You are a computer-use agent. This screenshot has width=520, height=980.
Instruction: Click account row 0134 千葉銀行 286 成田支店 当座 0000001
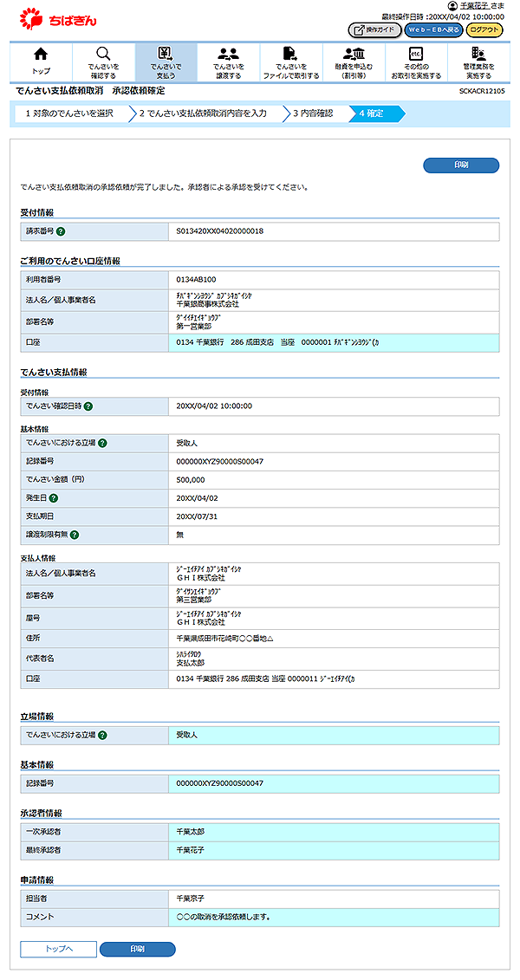334,343
